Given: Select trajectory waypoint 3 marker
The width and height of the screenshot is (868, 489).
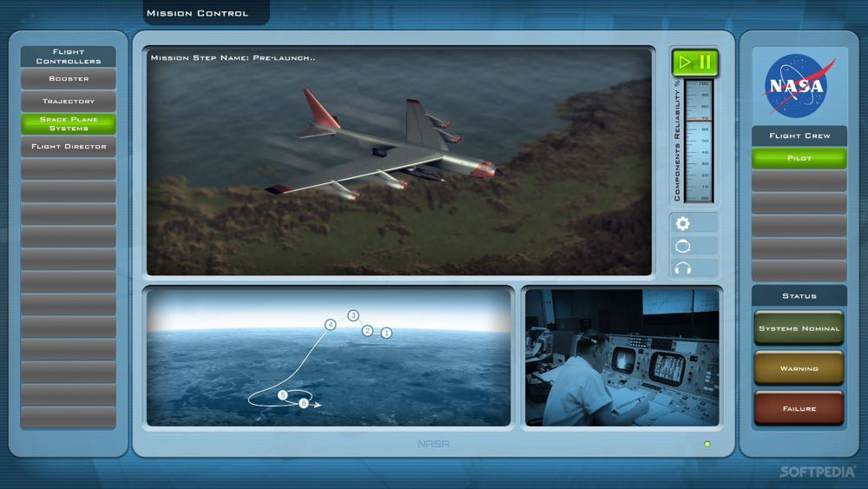Looking at the screenshot, I should (x=353, y=315).
